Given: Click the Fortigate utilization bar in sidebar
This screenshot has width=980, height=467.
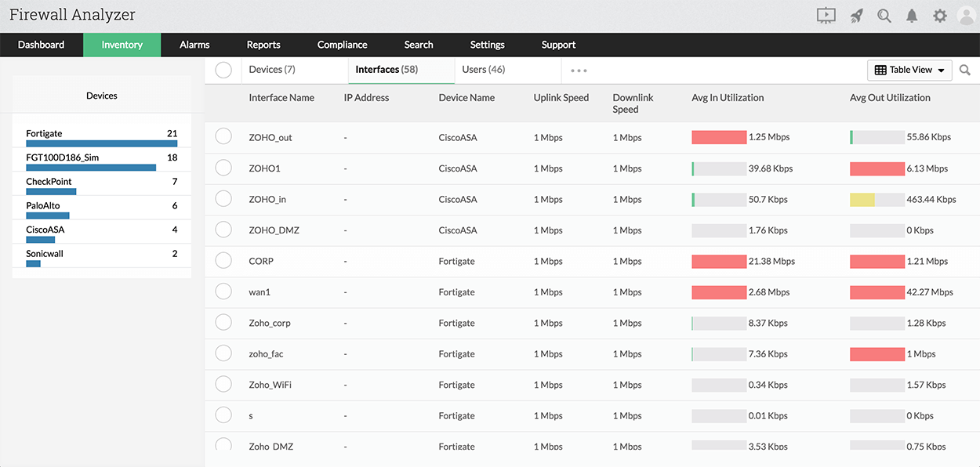Looking at the screenshot, I should click(102, 143).
